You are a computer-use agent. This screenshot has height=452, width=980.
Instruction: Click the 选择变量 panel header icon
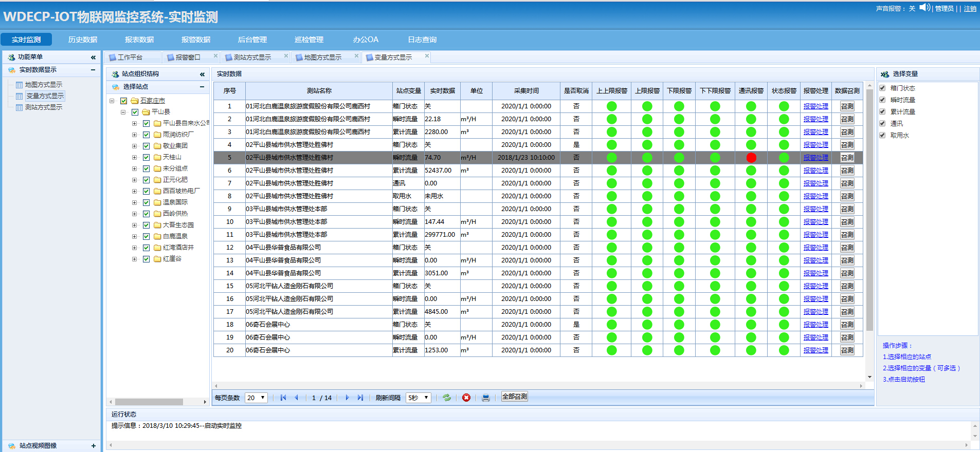(x=885, y=74)
